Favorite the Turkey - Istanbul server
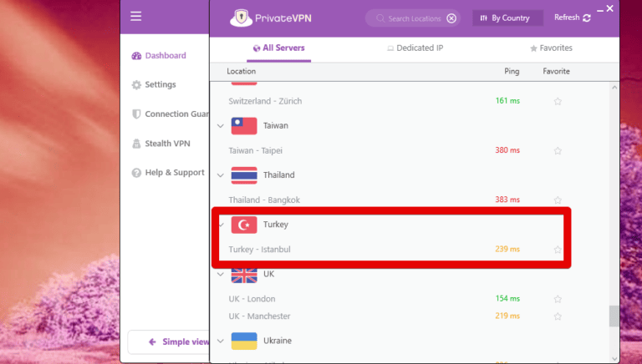Viewport: 642px width, 364px height. [x=558, y=250]
